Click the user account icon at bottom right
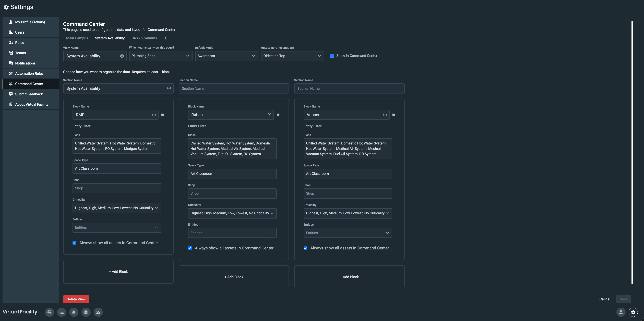644x321 pixels. [x=621, y=312]
